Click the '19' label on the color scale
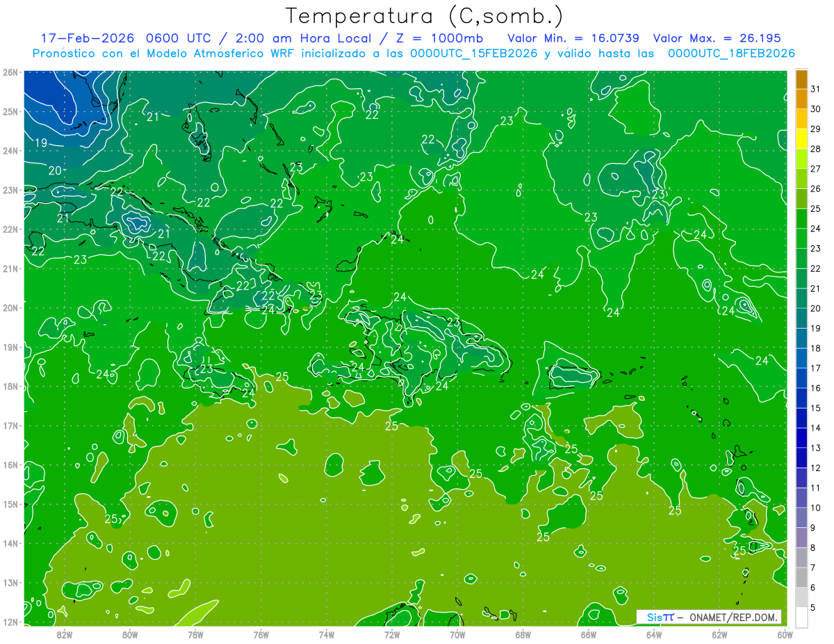Screen dimensions: 834x644 point(815,328)
